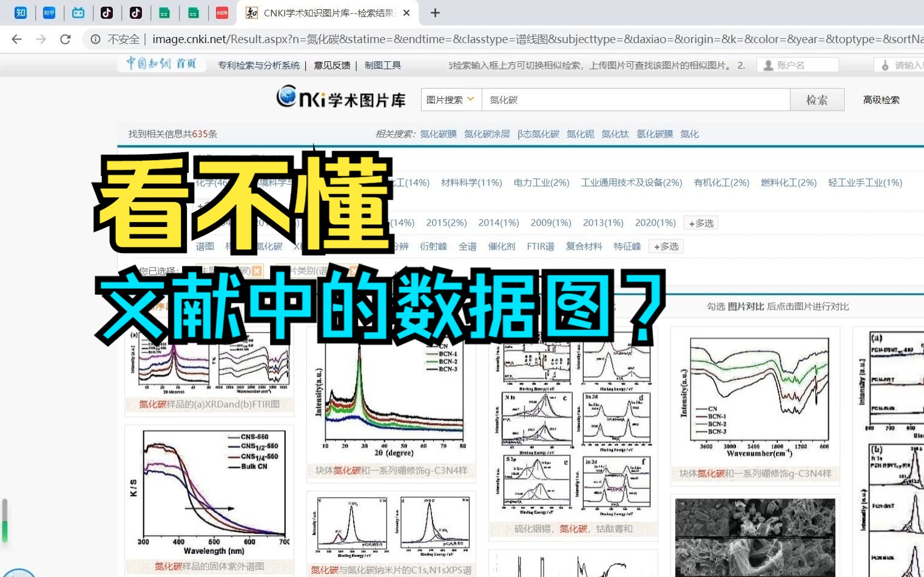Switch to the red 小红书 tab
924x577 pixels.
click(222, 13)
